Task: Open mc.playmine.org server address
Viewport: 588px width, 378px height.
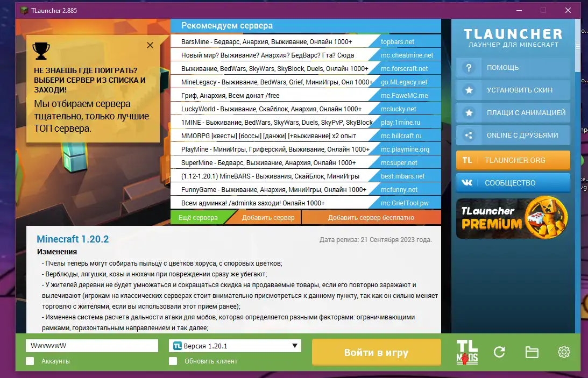Action: coord(405,149)
